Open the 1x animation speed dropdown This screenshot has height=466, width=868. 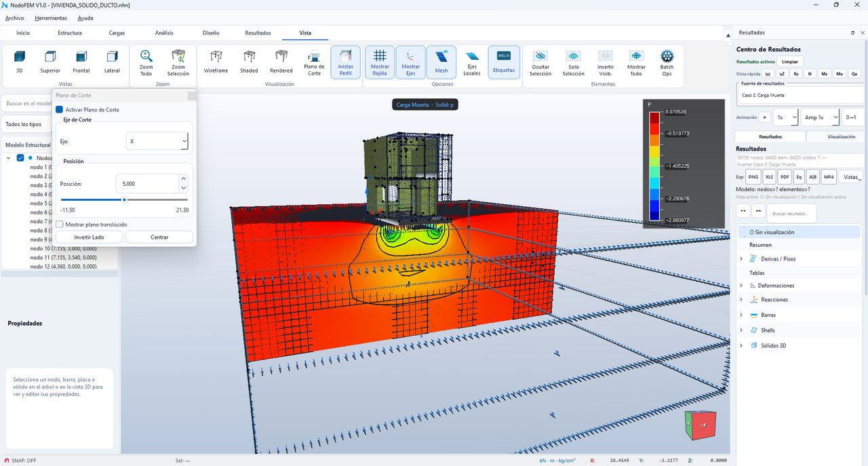click(x=786, y=117)
